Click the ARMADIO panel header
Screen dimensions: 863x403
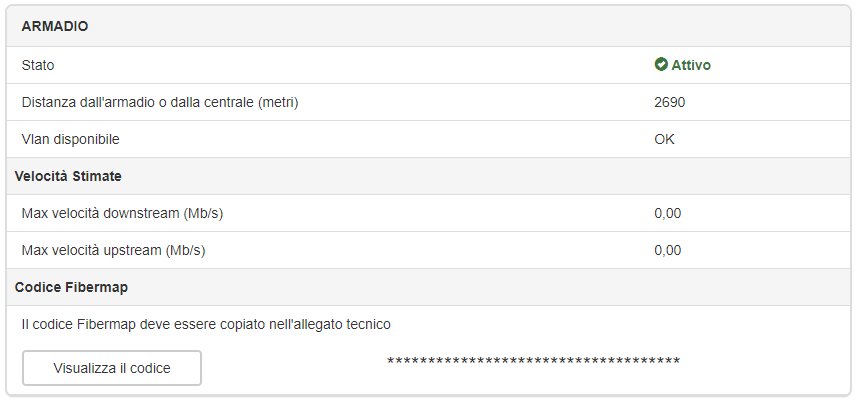pos(429,26)
